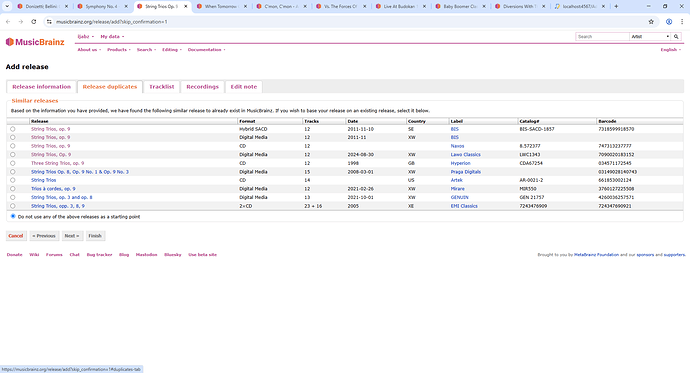The height and width of the screenshot is (373, 690).
Task: Select the Lawo Classics release radio
Action: click(x=13, y=154)
